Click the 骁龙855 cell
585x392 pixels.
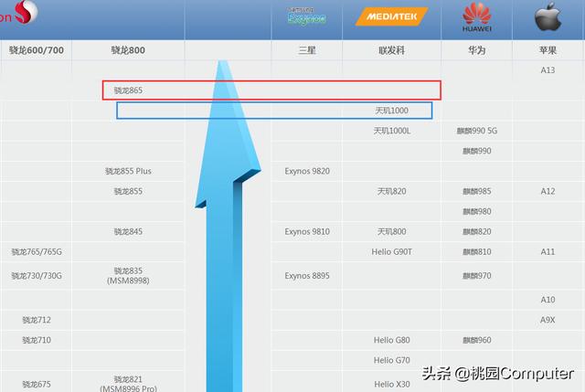(x=128, y=191)
